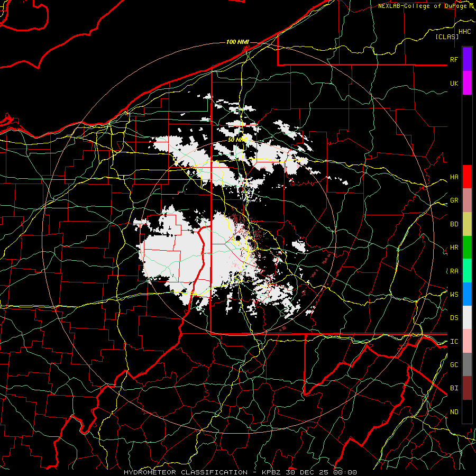Screen dimensions: 476x476
Task: Click the IC legend label
Action: coord(454,342)
